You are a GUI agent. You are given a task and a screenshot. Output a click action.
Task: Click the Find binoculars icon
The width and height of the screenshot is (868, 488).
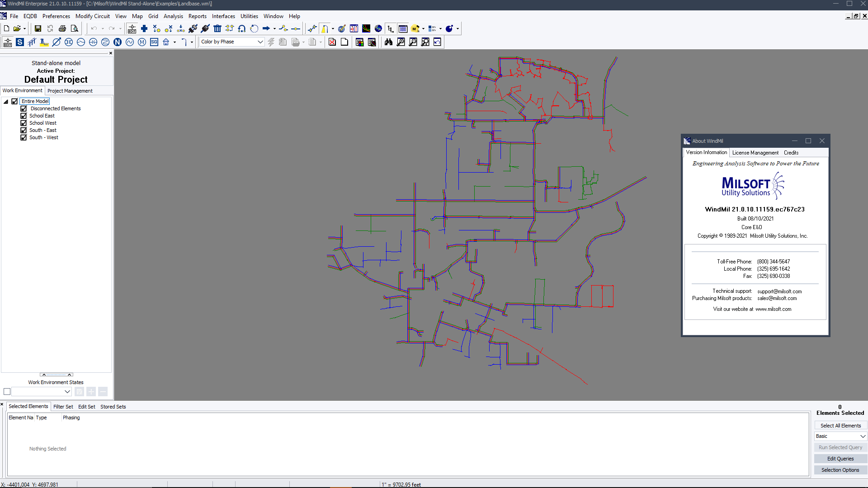(x=388, y=42)
